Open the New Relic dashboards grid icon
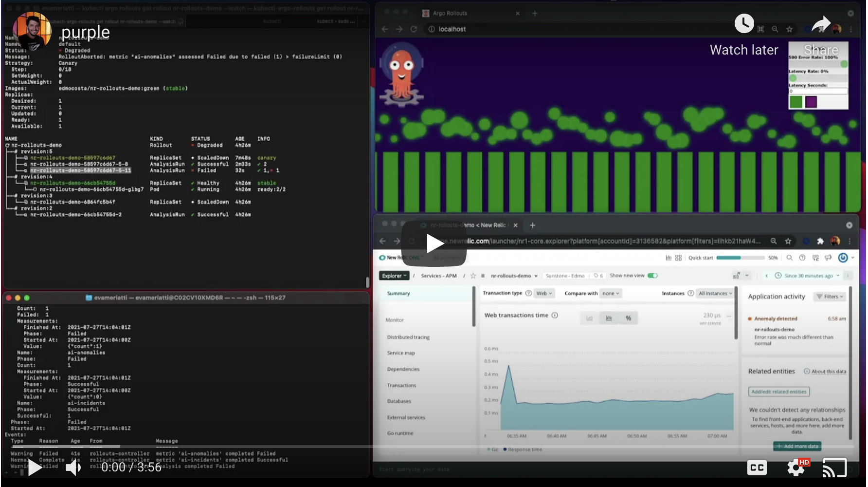 pos(678,258)
